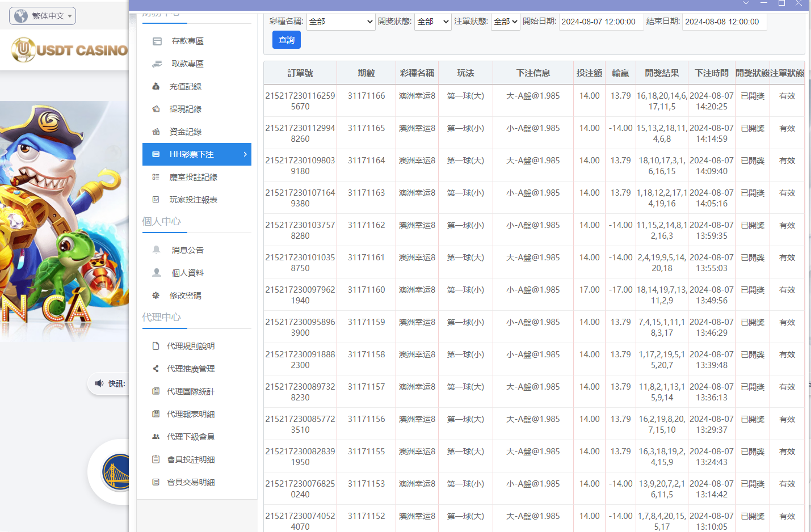Viewport: 811px width, 532px height.
Task: Click the 充值記錄 recharge record icon
Action: (157, 86)
